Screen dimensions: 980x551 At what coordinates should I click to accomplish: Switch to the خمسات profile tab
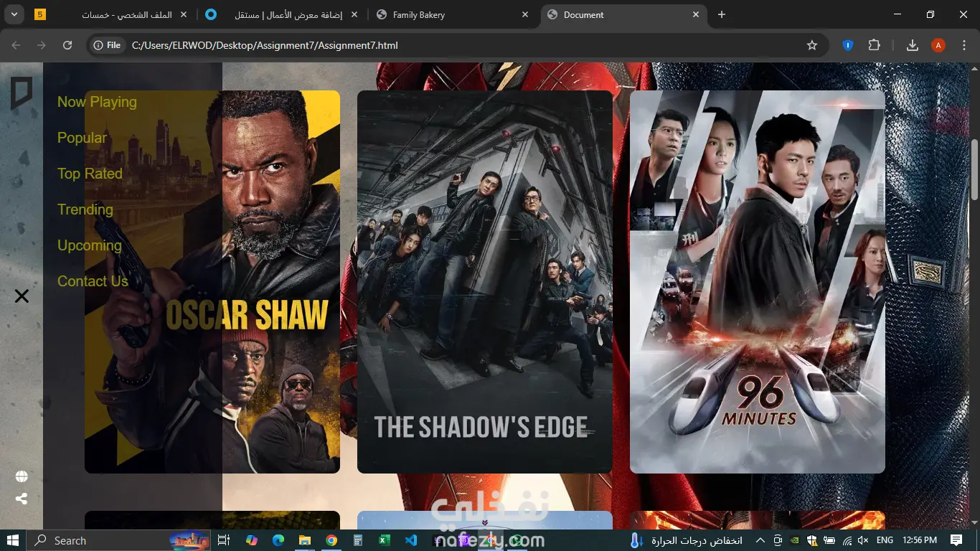(111, 14)
